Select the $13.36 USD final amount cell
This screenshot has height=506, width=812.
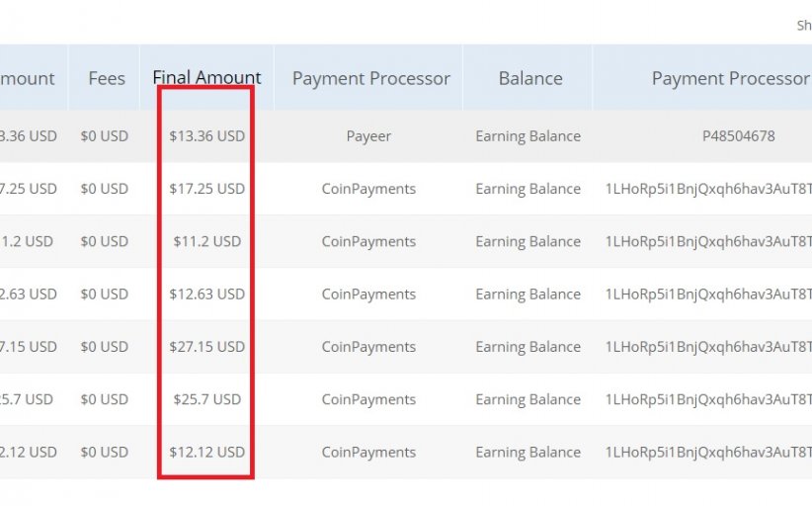point(206,136)
